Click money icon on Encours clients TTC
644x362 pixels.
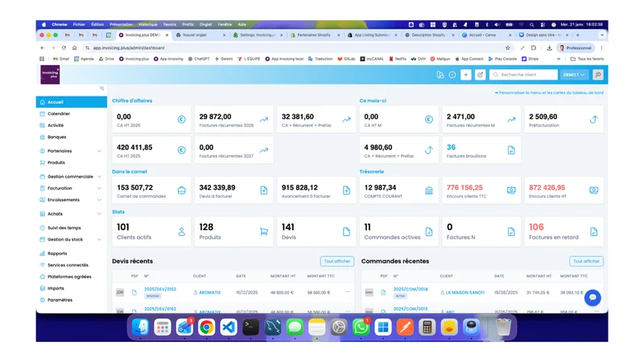point(511,190)
